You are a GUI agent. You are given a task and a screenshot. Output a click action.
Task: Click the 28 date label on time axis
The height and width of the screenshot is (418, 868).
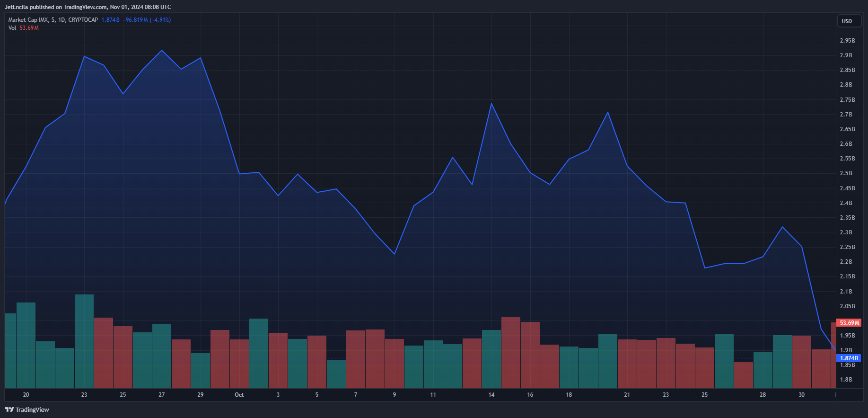click(763, 395)
